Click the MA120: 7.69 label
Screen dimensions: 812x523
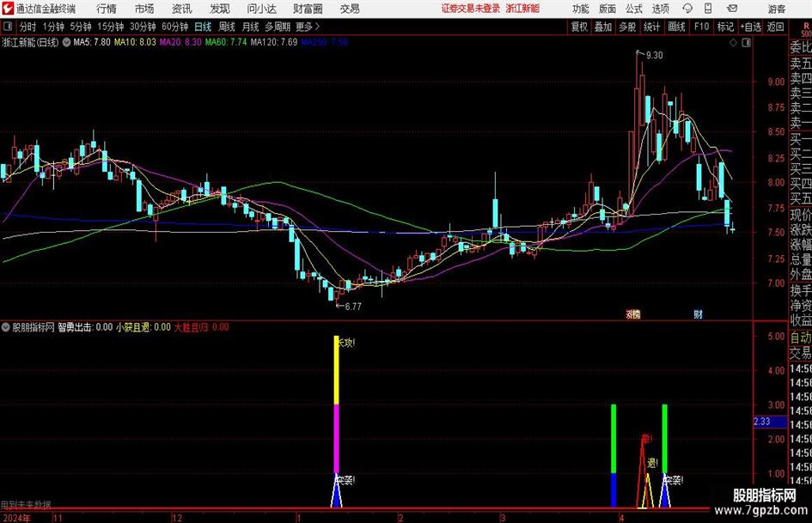(x=274, y=42)
